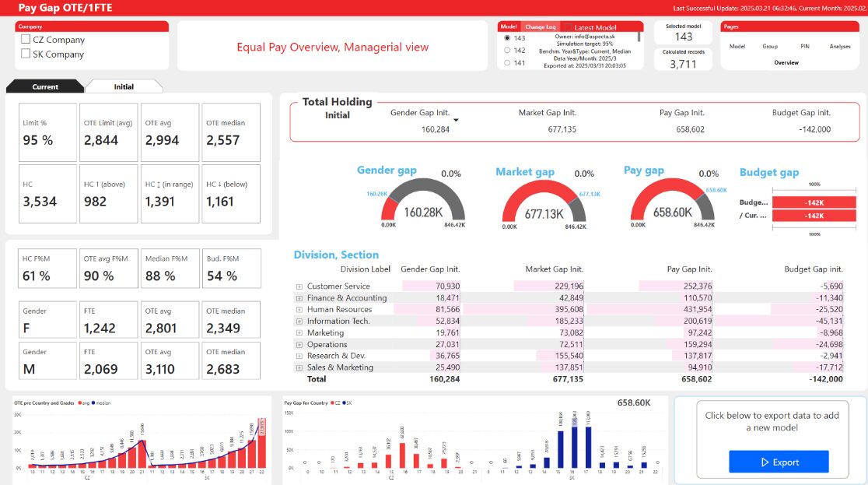Click the Limit % 95 % card
The image size is (868, 485).
pyautogui.click(x=47, y=132)
